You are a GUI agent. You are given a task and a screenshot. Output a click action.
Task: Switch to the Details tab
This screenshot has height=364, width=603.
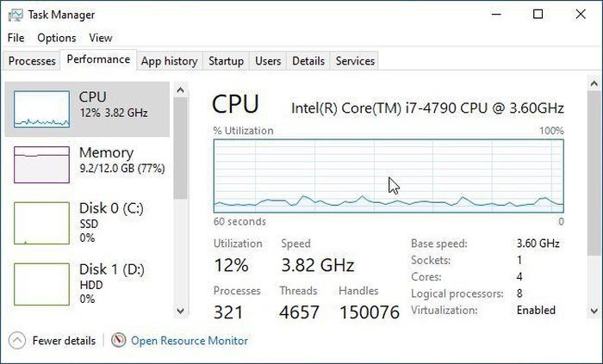pyautogui.click(x=308, y=61)
